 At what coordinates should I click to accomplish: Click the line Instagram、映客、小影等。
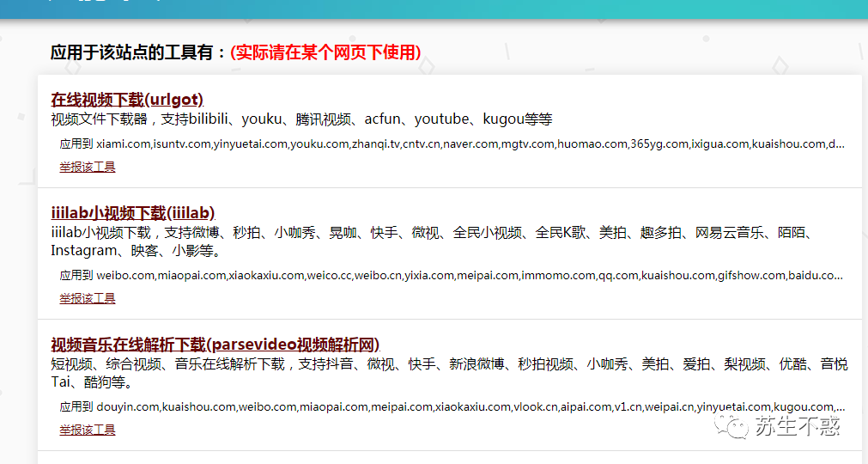click(137, 251)
